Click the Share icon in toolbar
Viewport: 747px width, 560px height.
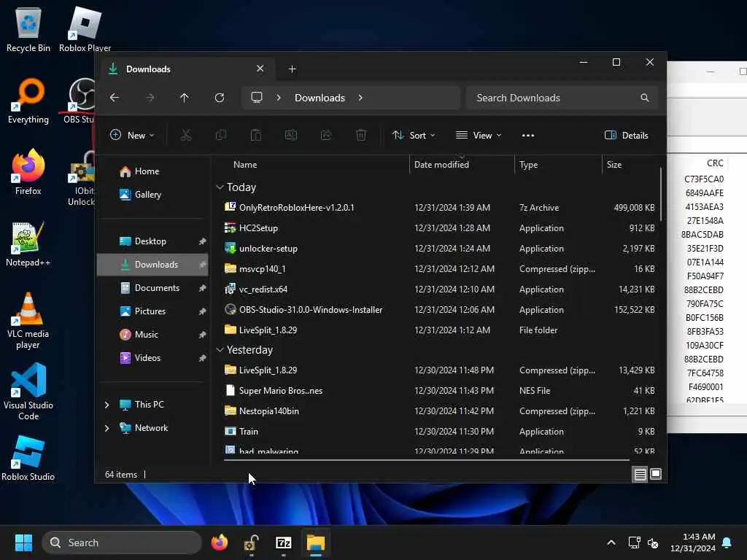pos(326,135)
